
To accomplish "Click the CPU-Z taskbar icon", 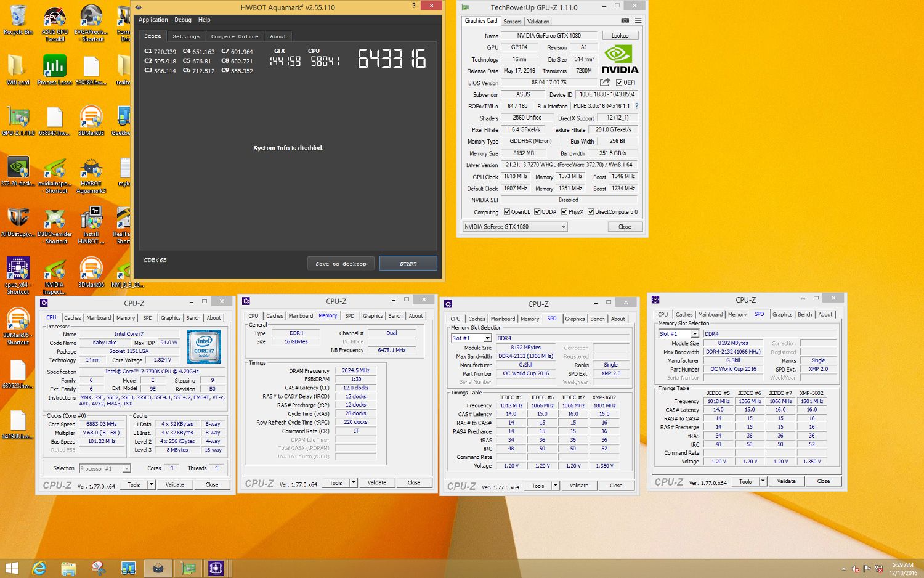I will pyautogui.click(x=216, y=568).
